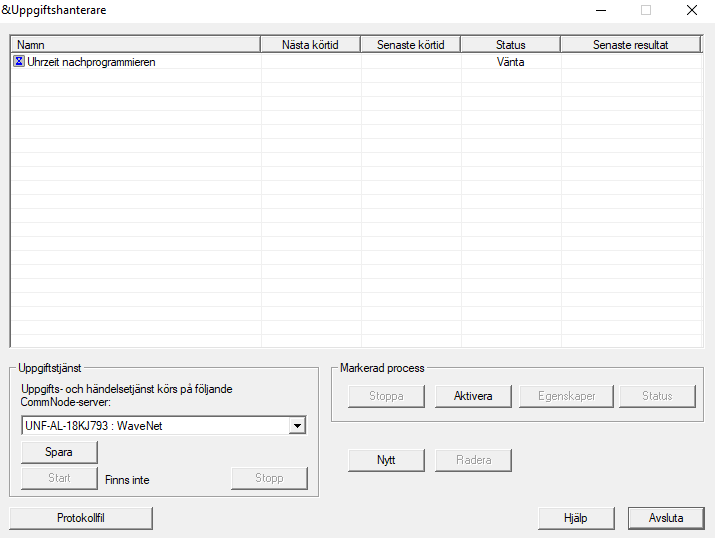The width and height of the screenshot is (715, 538).
Task: Click the hourglass icon beside Uhrzeit nachprogrammieren
Action: (19, 62)
